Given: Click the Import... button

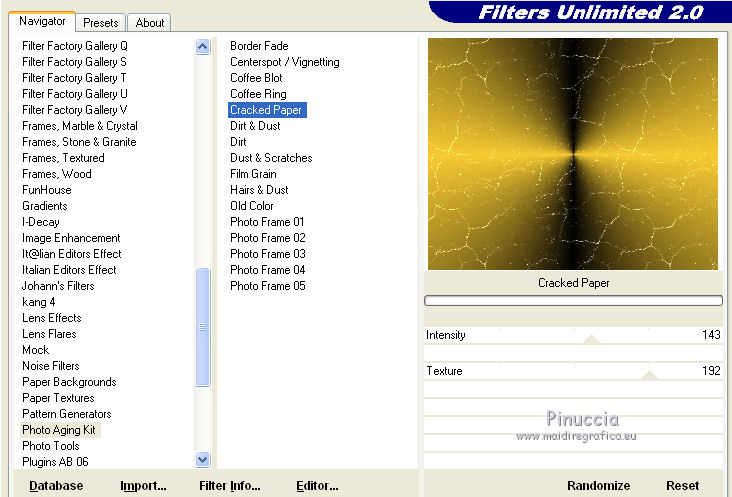Looking at the screenshot, I should [x=143, y=486].
